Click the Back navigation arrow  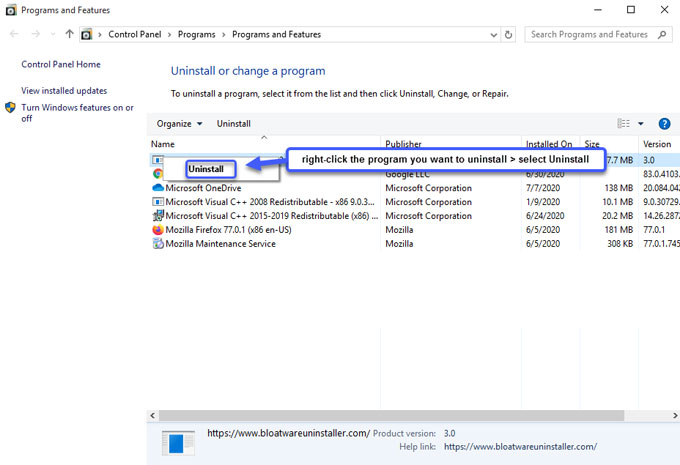[x=14, y=34]
